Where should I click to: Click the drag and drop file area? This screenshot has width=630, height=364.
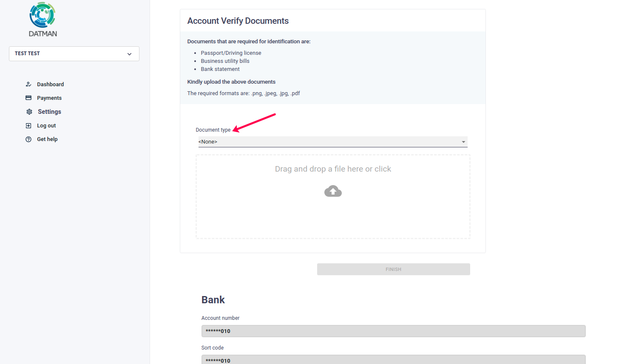pos(333,197)
